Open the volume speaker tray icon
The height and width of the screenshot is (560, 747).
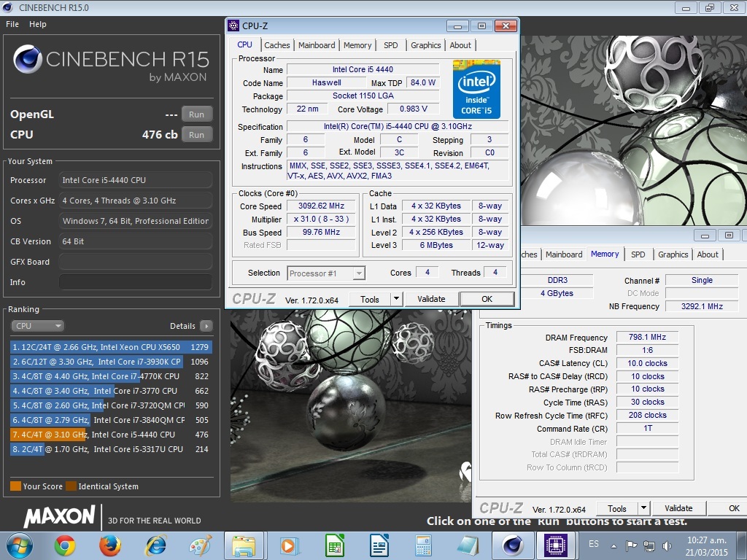tap(667, 545)
